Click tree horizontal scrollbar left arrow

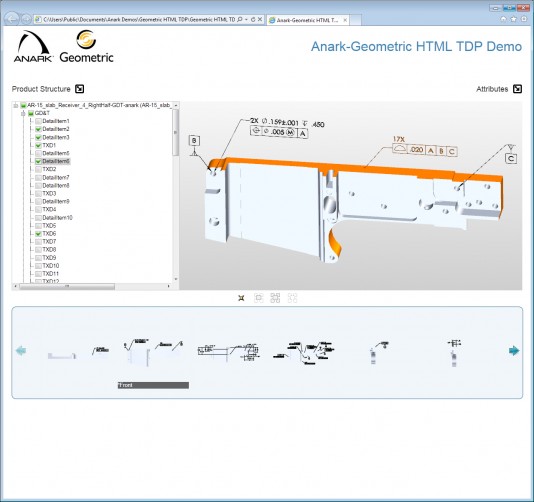pos(16,286)
